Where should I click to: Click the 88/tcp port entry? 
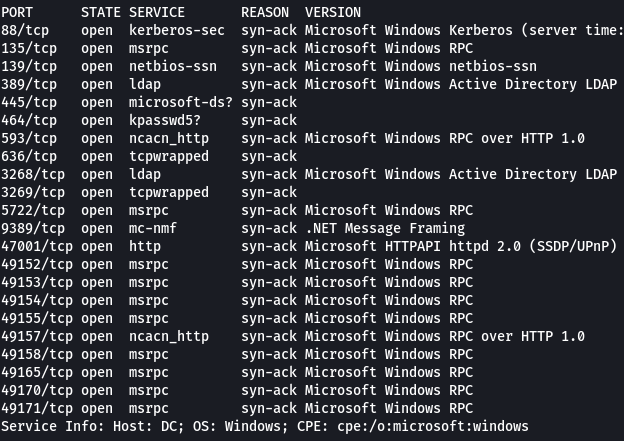click(x=25, y=31)
